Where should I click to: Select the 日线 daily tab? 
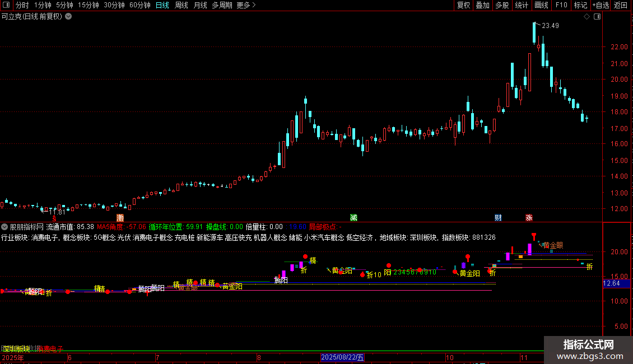point(162,5)
